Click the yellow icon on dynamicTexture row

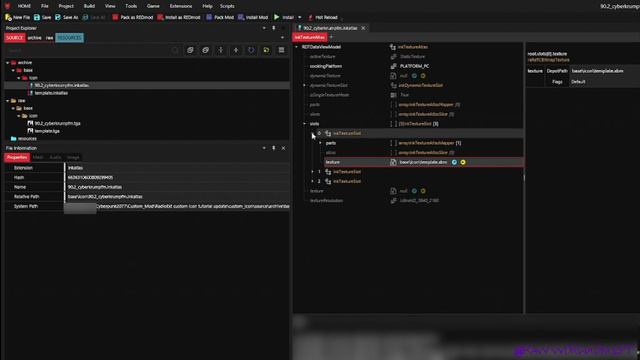423,76
